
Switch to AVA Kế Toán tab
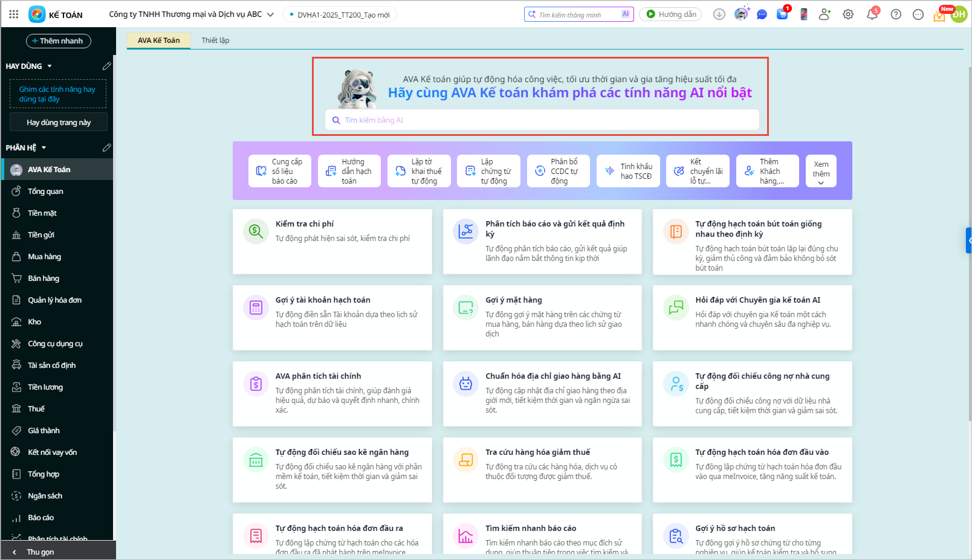[158, 40]
